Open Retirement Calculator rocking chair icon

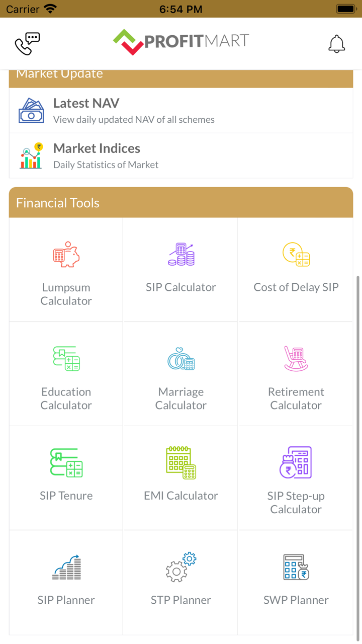[296, 359]
